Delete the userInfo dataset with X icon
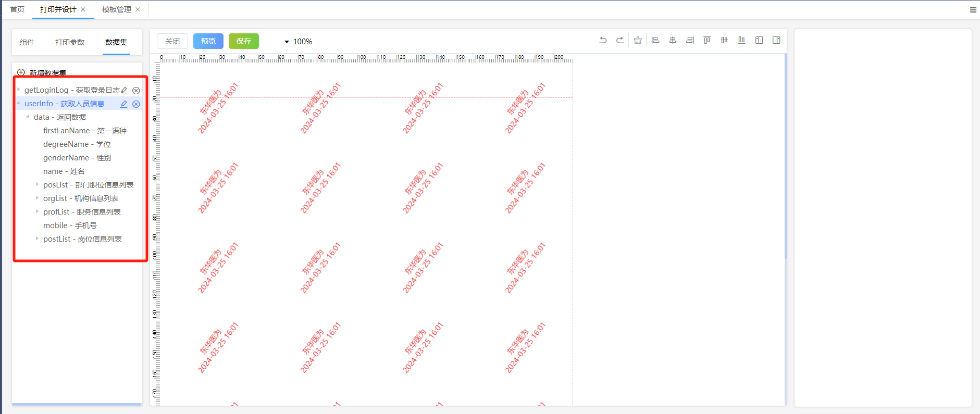Image resolution: width=980 pixels, height=414 pixels. coord(136,104)
